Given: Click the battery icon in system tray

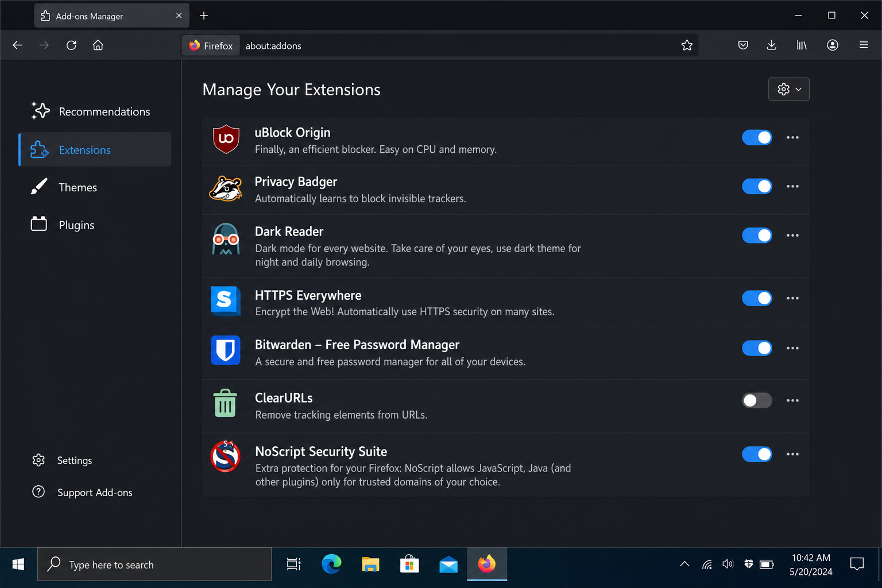Looking at the screenshot, I should click(767, 564).
